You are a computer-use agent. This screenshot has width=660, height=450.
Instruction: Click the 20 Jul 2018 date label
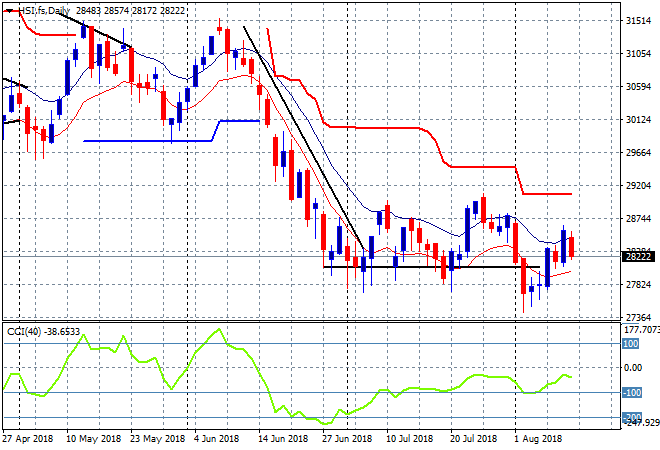click(474, 439)
